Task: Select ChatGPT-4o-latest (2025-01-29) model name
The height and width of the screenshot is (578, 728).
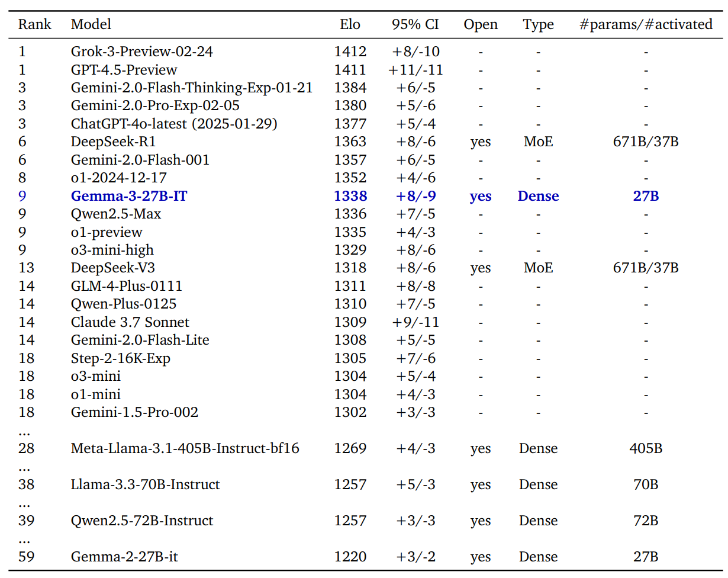Action: click(174, 124)
